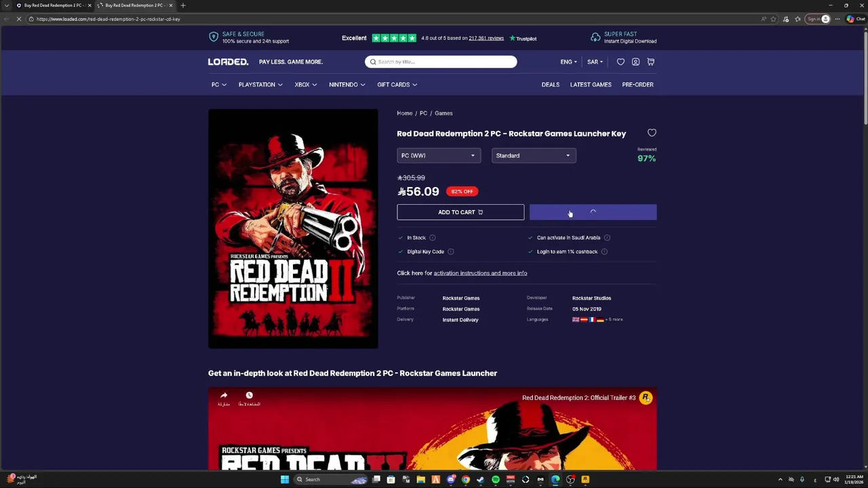Click the LOADED logo

228,62
